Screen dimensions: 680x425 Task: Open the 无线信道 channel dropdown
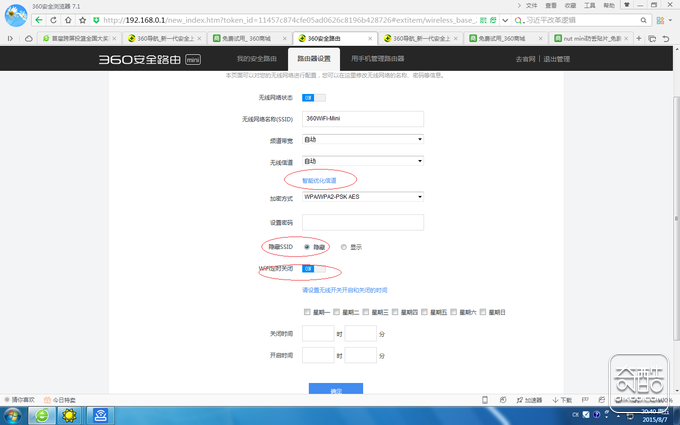(363, 161)
